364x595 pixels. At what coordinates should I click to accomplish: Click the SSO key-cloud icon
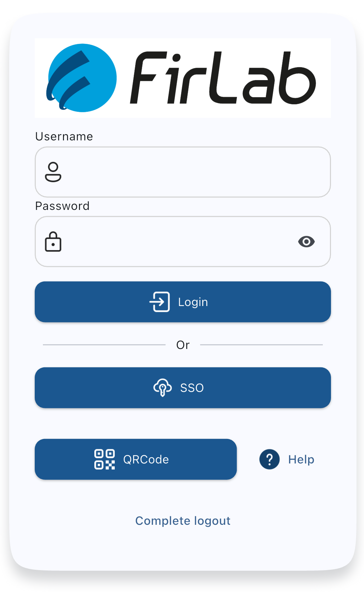[x=162, y=387]
